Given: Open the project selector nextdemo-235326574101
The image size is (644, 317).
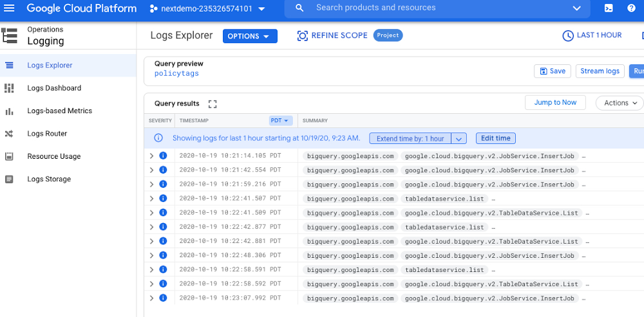Looking at the screenshot, I should [x=207, y=8].
